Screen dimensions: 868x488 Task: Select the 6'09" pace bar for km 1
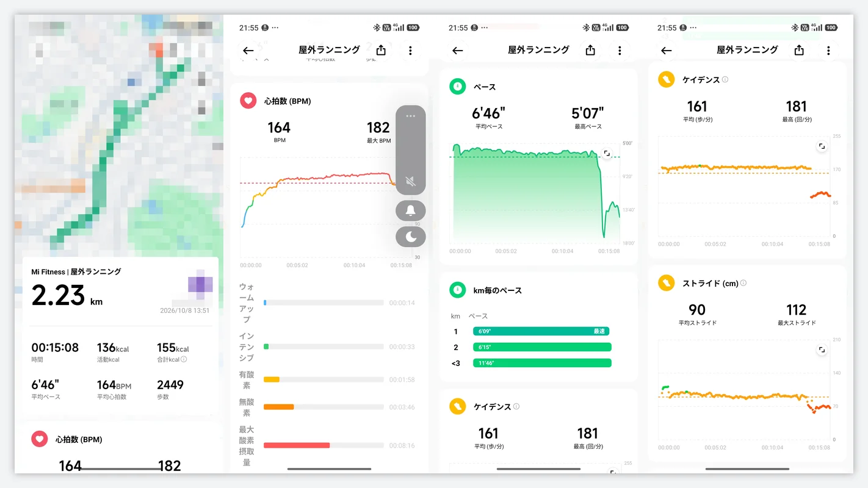click(x=541, y=331)
